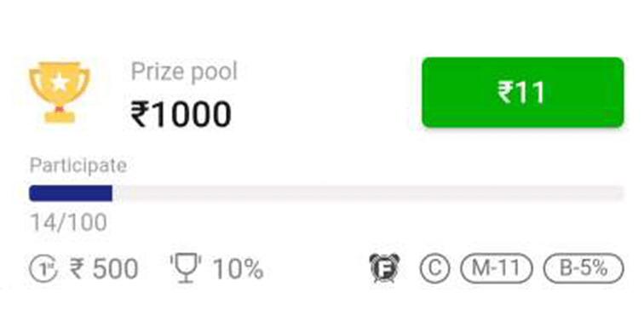
Task: Tap the white star on the trophy
Action: pos(60,83)
